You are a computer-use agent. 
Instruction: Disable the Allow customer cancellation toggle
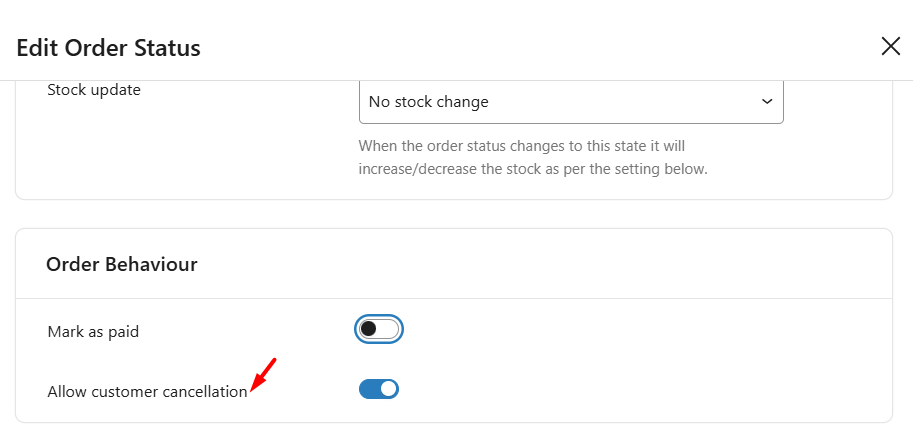[379, 389]
